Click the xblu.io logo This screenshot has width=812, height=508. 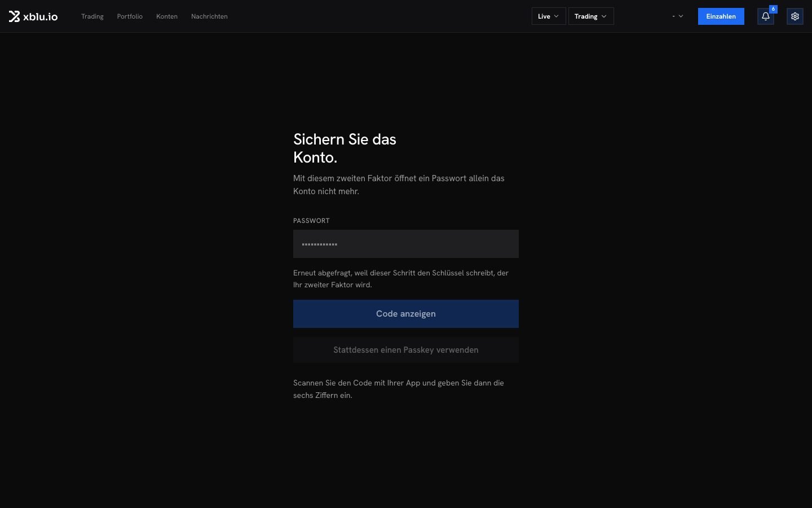[33, 16]
